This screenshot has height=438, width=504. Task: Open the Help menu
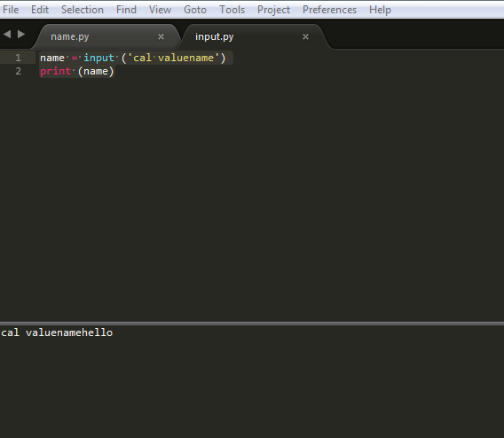(x=380, y=10)
